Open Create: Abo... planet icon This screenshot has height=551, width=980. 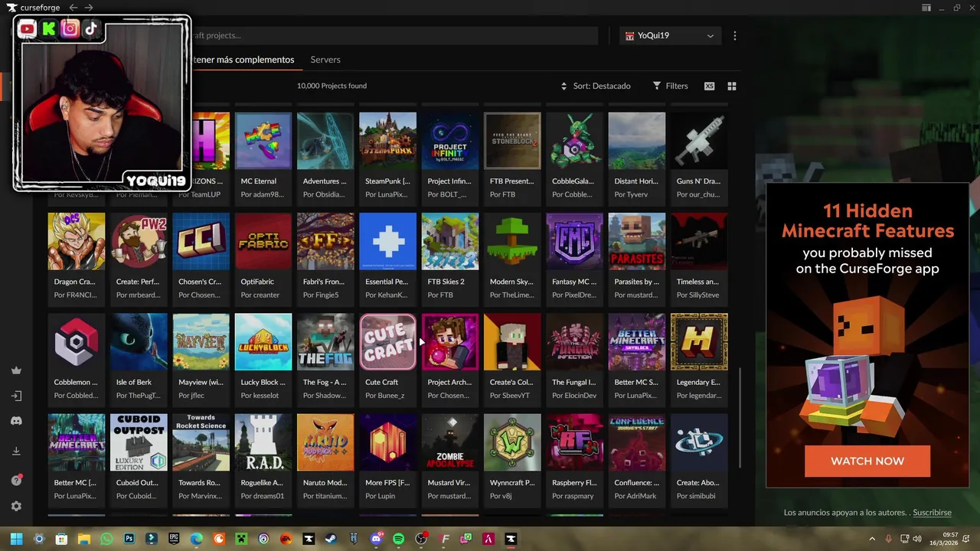point(699,442)
